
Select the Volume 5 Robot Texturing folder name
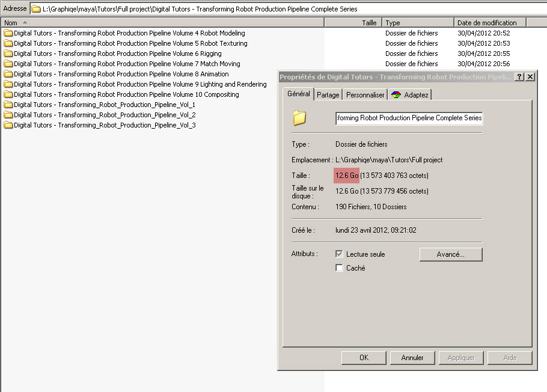coord(130,43)
